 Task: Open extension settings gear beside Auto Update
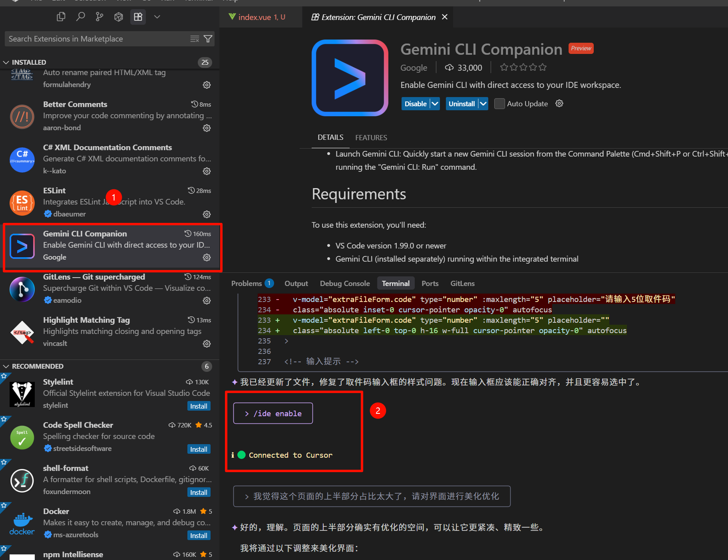(x=559, y=103)
